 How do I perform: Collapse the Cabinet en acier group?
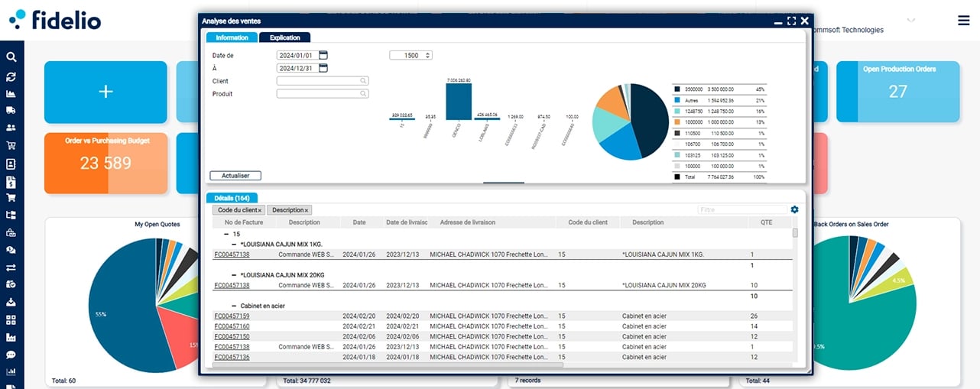tap(235, 306)
